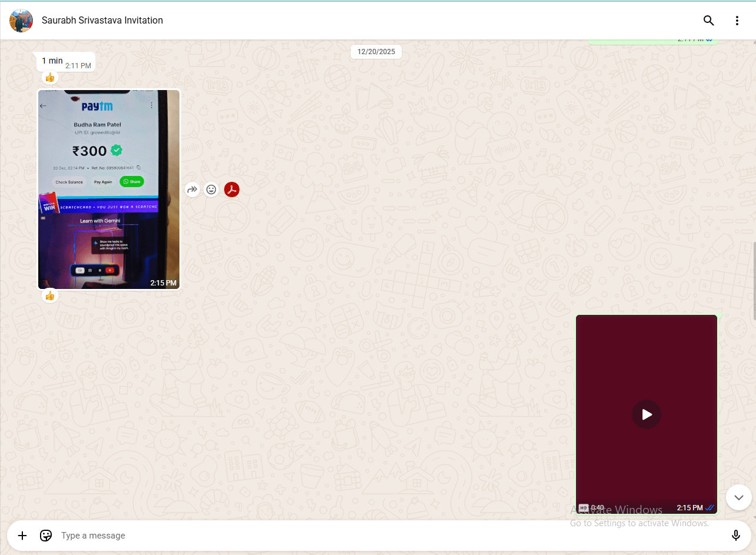Screen dimensions: 756x555
Task: Open the Paytm ₹300 payment screenshot
Action: [109, 188]
